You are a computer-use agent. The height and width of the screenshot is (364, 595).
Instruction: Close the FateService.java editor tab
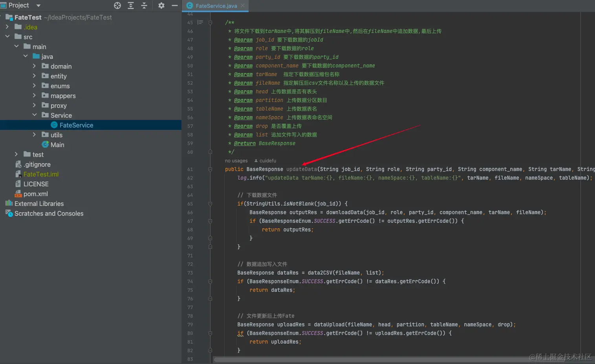pos(243,5)
